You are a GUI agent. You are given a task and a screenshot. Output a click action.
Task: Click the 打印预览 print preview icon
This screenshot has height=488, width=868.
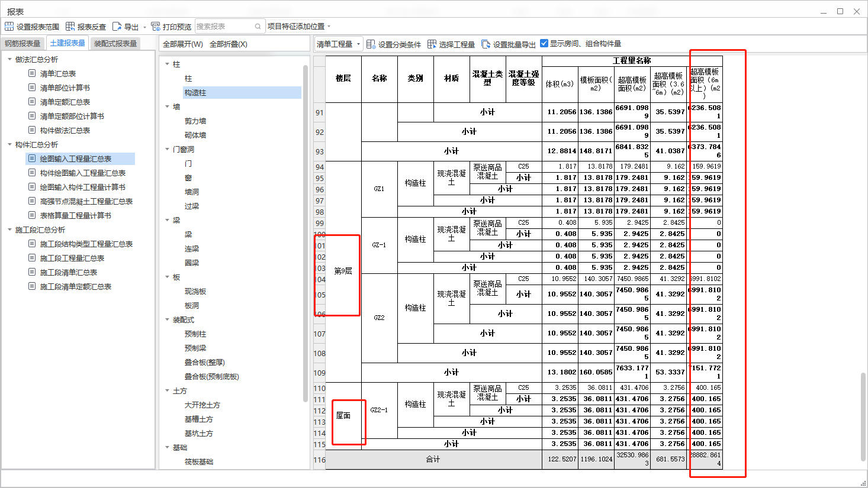[x=156, y=27]
